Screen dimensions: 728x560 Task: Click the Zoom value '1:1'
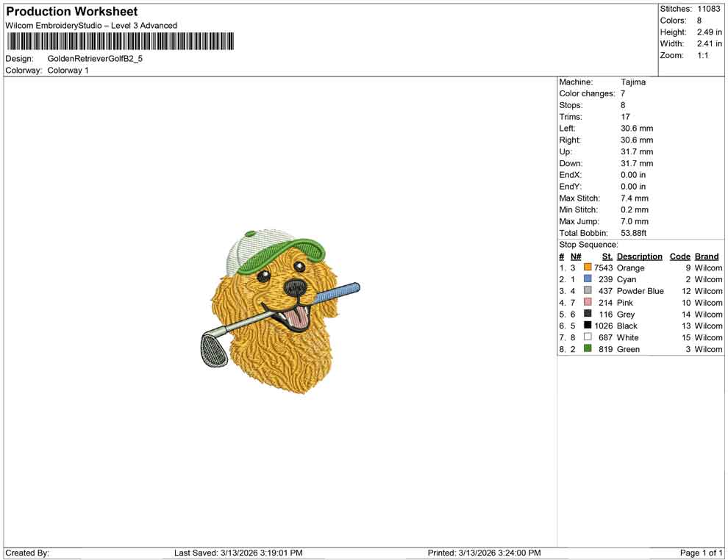(x=702, y=55)
